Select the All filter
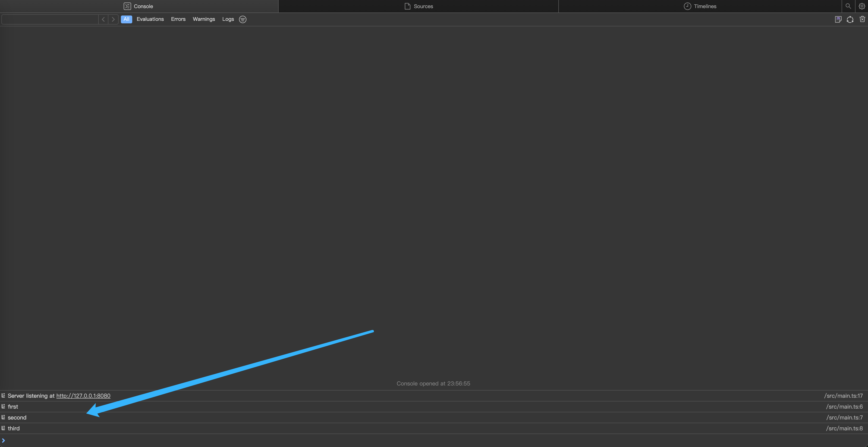Image resolution: width=868 pixels, height=447 pixels. coord(126,19)
